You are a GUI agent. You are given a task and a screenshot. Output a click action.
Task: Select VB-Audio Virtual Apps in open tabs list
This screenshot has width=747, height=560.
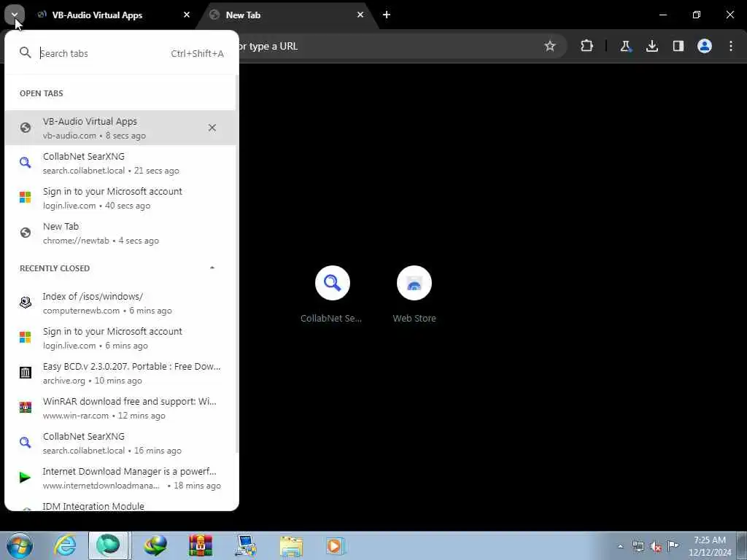pyautogui.click(x=120, y=128)
